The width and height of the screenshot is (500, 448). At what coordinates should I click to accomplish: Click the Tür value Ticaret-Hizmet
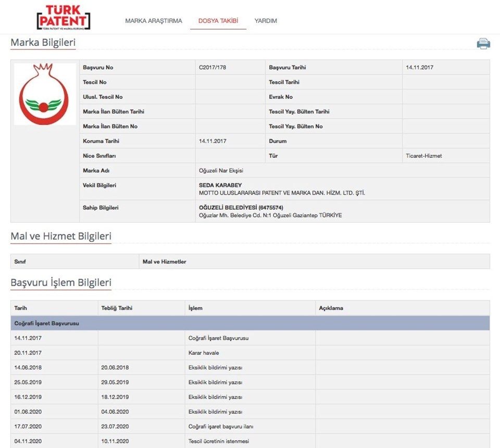[424, 156]
